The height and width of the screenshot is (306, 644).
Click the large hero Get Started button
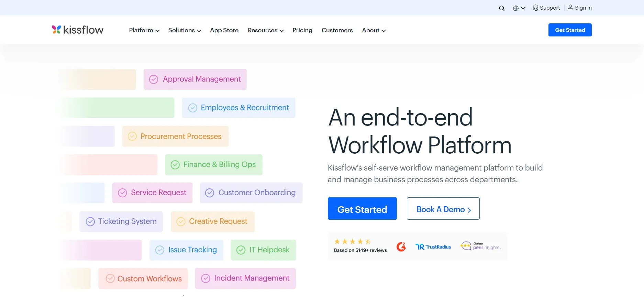coord(362,208)
